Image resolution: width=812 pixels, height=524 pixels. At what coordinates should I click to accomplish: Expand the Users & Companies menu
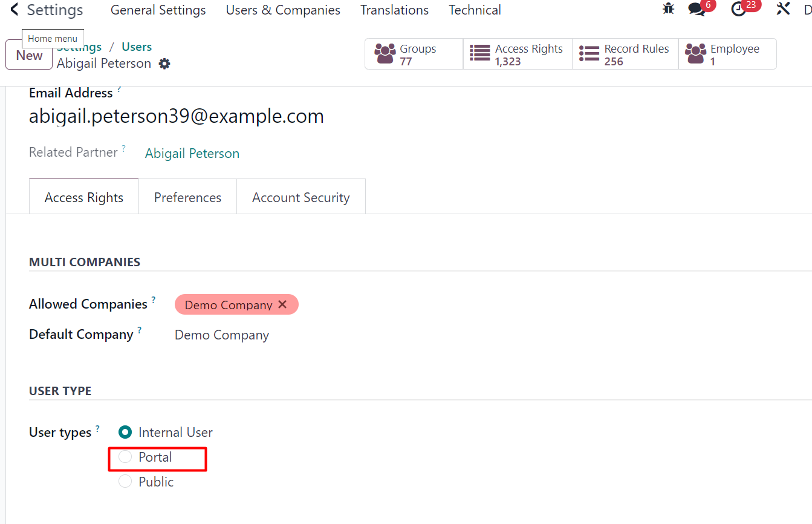[x=283, y=10]
